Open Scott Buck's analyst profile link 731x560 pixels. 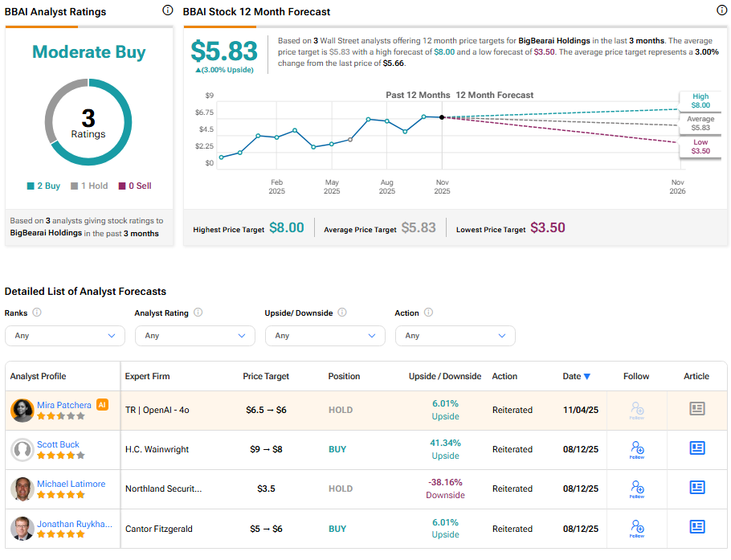click(x=58, y=444)
